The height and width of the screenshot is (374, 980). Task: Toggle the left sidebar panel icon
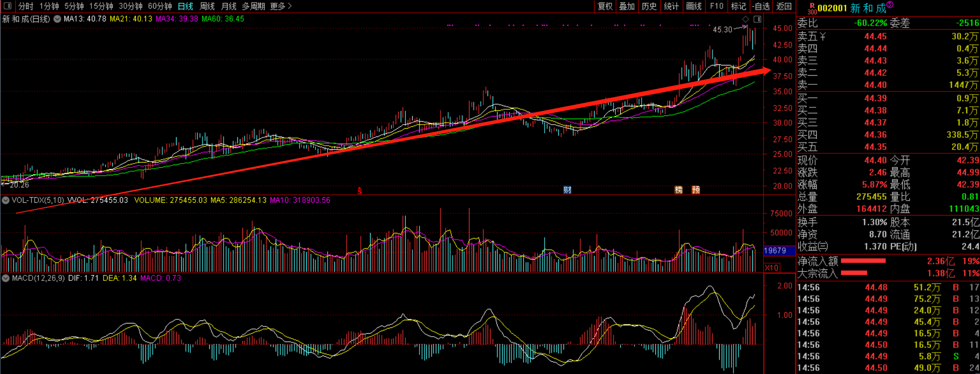[x=7, y=6]
